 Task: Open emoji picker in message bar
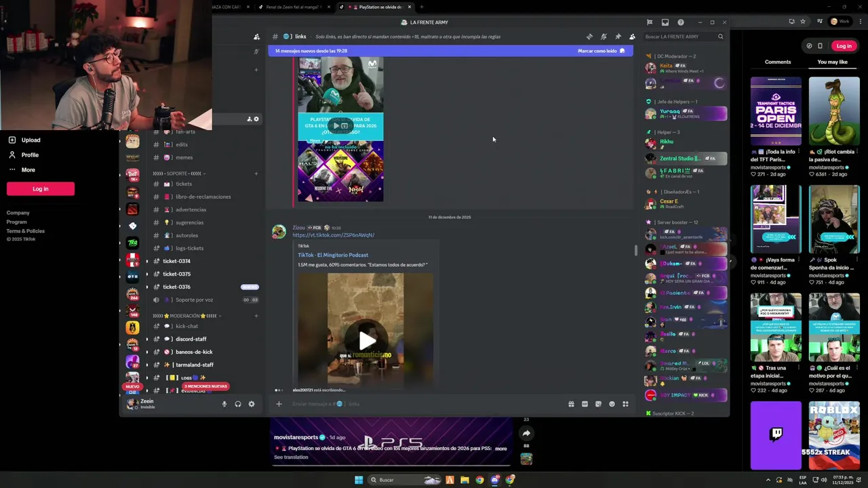click(x=612, y=404)
